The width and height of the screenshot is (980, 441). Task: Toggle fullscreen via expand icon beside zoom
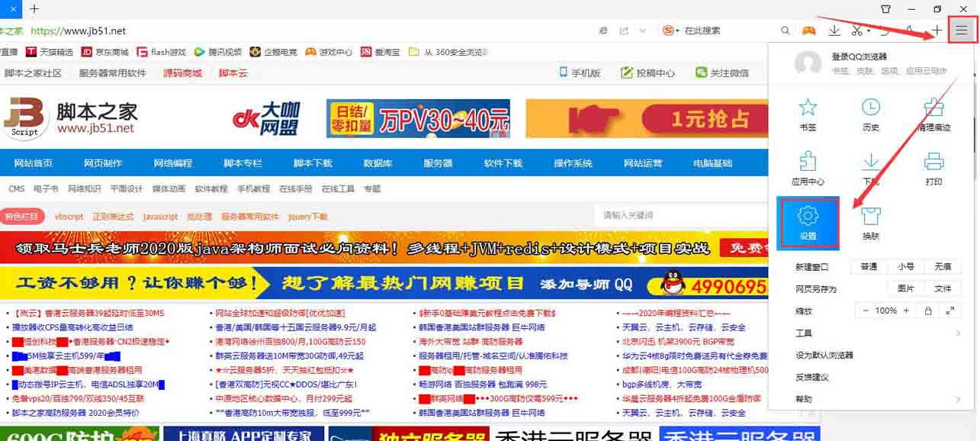click(x=949, y=311)
